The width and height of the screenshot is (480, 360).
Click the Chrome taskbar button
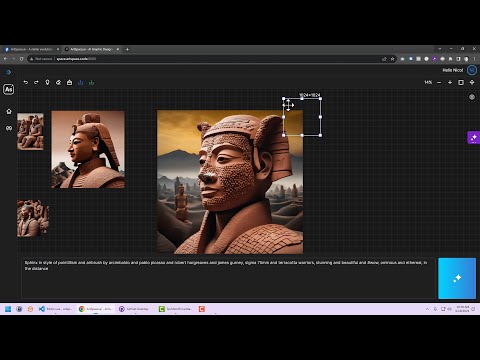tap(95, 309)
